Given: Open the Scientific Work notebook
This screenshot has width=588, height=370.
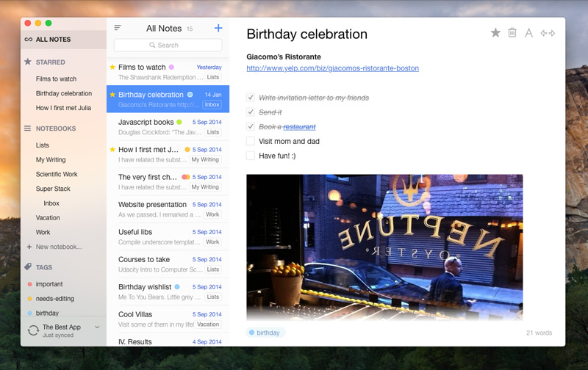Looking at the screenshot, I should point(57,174).
